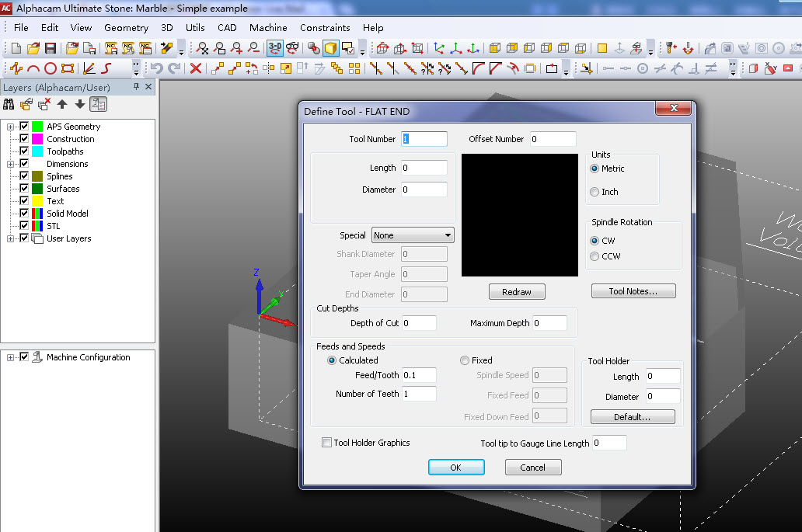This screenshot has width=802, height=532.
Task: Uncheck the APS Geometry layer checkbox
Action: click(x=24, y=127)
